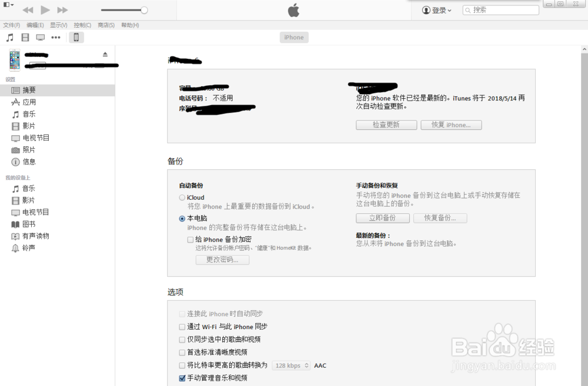
Task: Click in the 搜索 search field
Action: tap(500, 10)
